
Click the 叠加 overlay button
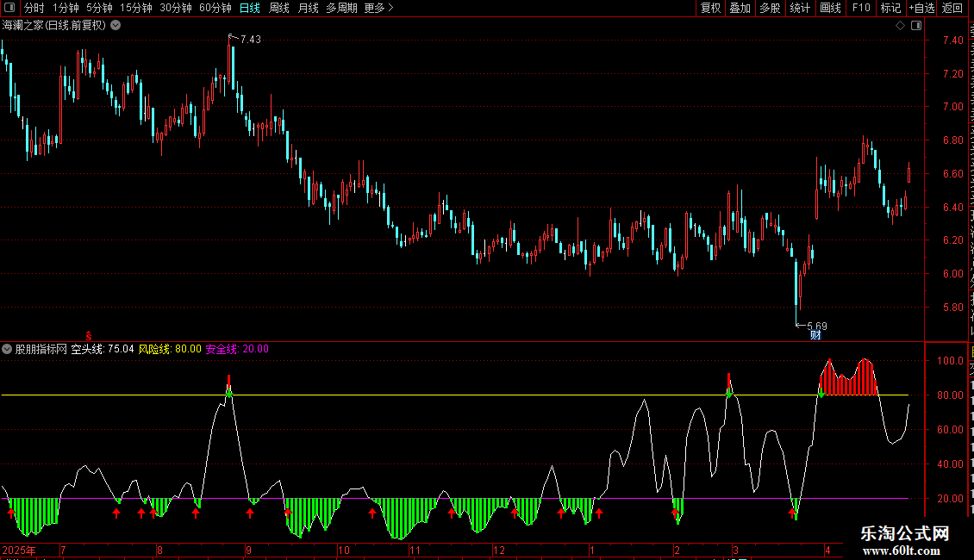[740, 8]
